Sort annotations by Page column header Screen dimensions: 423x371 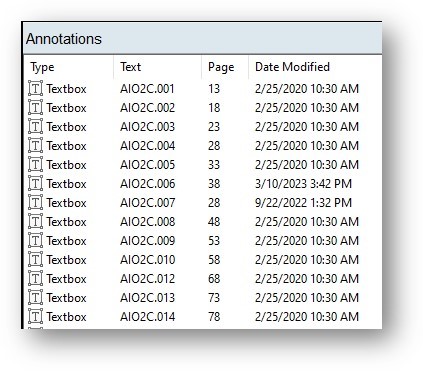tap(225, 67)
